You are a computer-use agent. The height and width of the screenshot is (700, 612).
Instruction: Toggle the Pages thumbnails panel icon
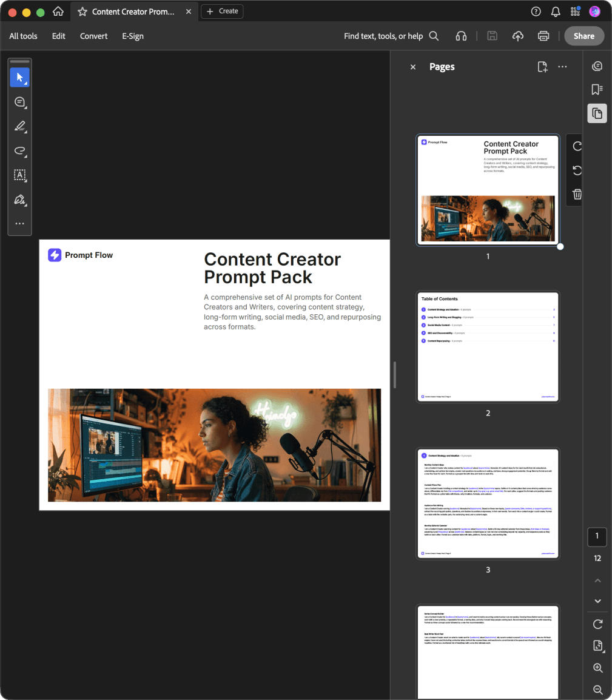pyautogui.click(x=597, y=113)
